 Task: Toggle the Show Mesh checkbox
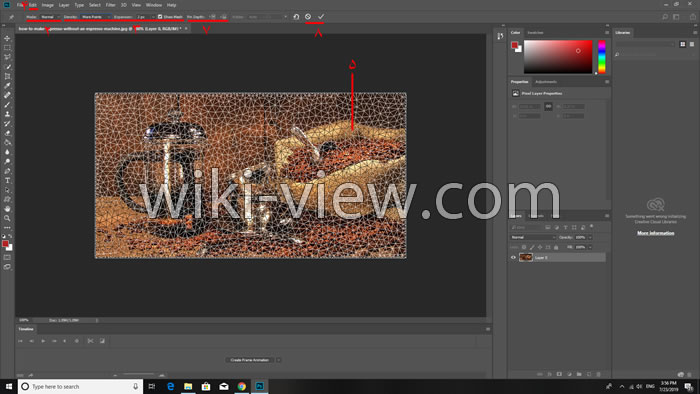pos(160,17)
